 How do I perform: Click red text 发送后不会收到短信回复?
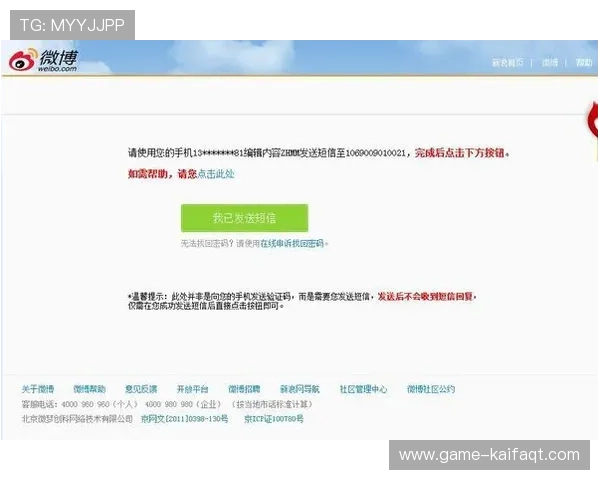click(425, 297)
